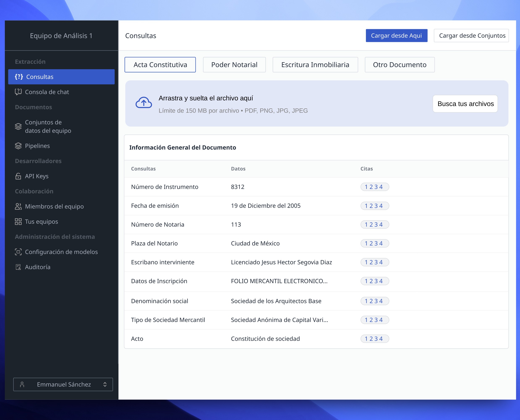Click the file drop zone area
Screen dimensions: 520x420
[x=317, y=103]
